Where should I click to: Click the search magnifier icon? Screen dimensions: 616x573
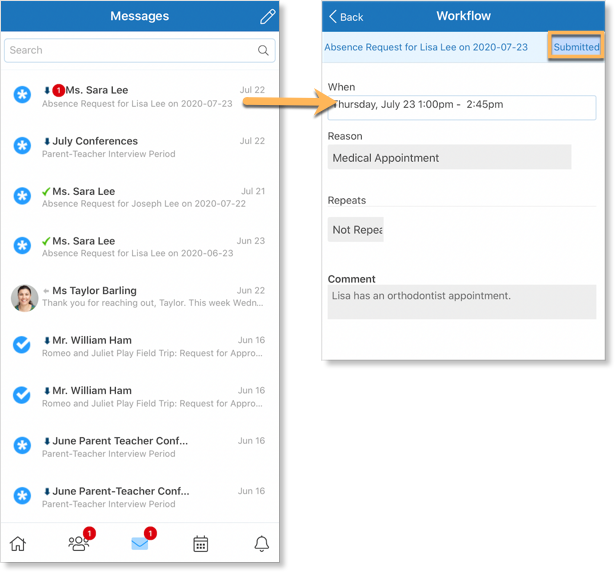263,50
